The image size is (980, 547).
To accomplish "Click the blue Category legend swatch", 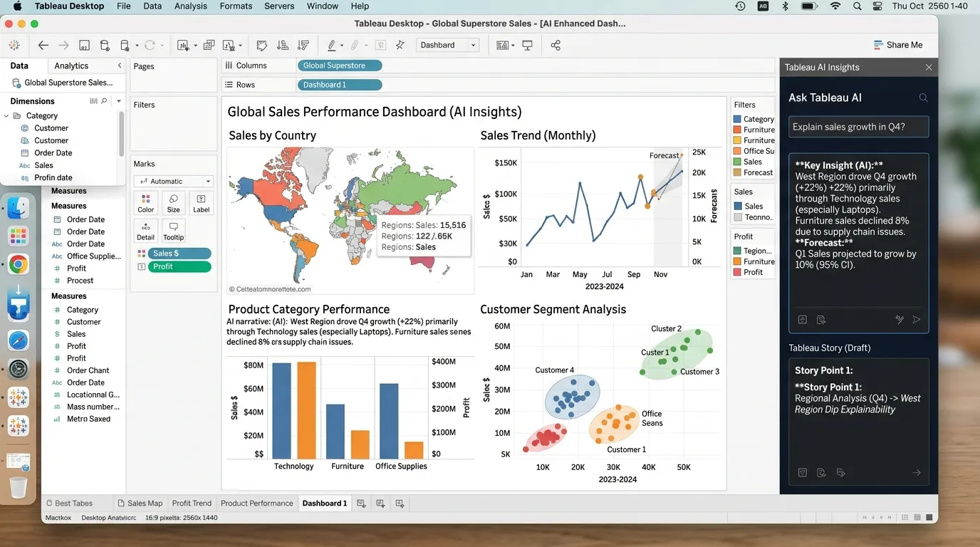I will (x=737, y=120).
